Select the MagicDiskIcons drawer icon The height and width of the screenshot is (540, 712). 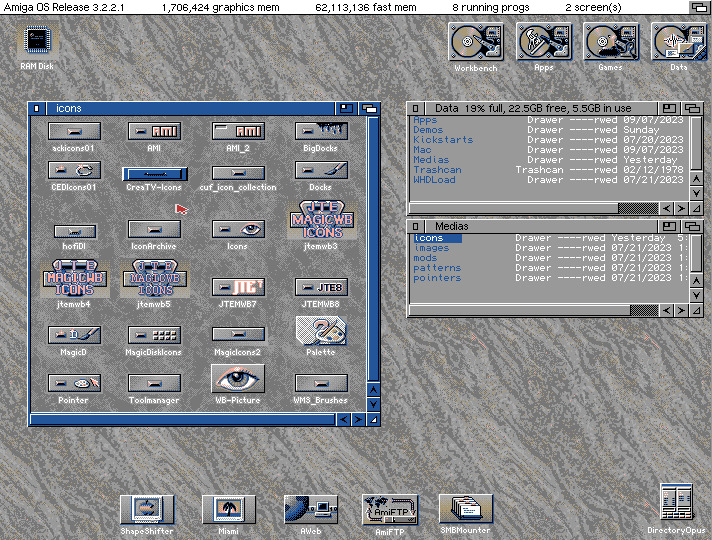point(154,336)
